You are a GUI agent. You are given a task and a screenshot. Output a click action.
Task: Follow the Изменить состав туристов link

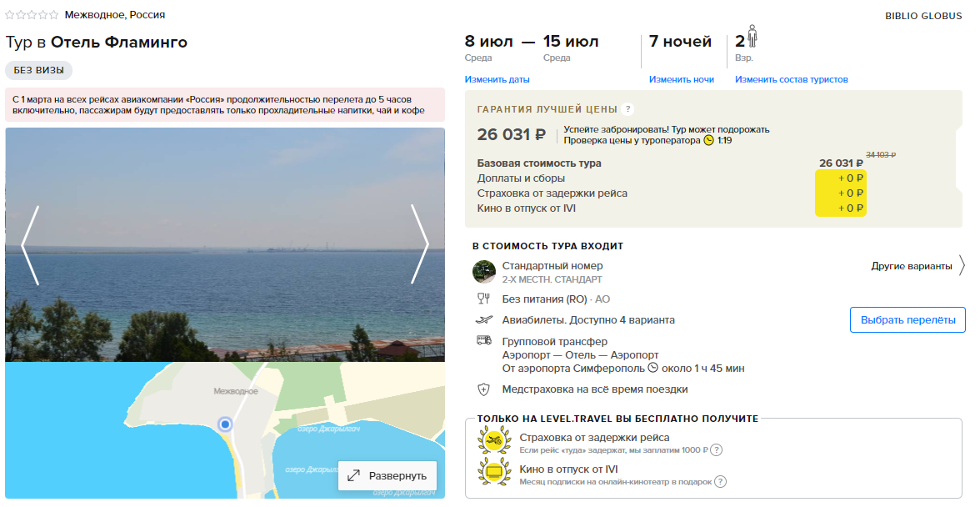[x=792, y=79]
